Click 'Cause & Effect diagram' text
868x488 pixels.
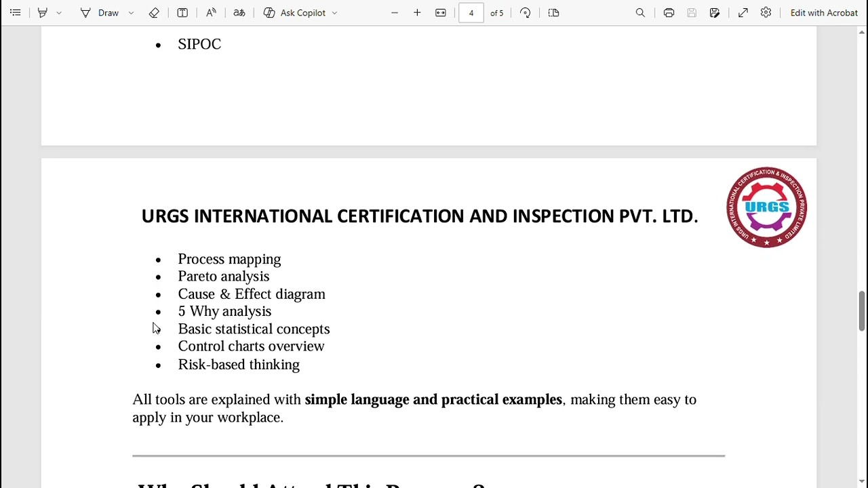click(x=252, y=294)
